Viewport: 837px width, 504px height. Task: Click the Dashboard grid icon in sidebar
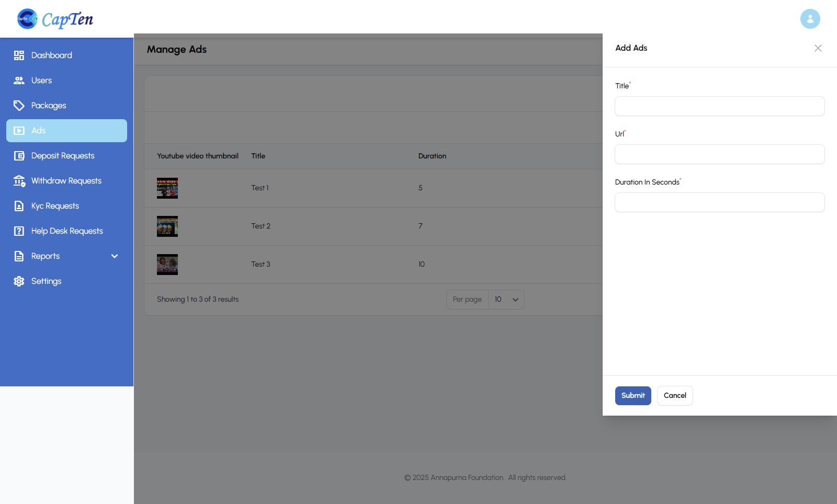click(x=19, y=55)
